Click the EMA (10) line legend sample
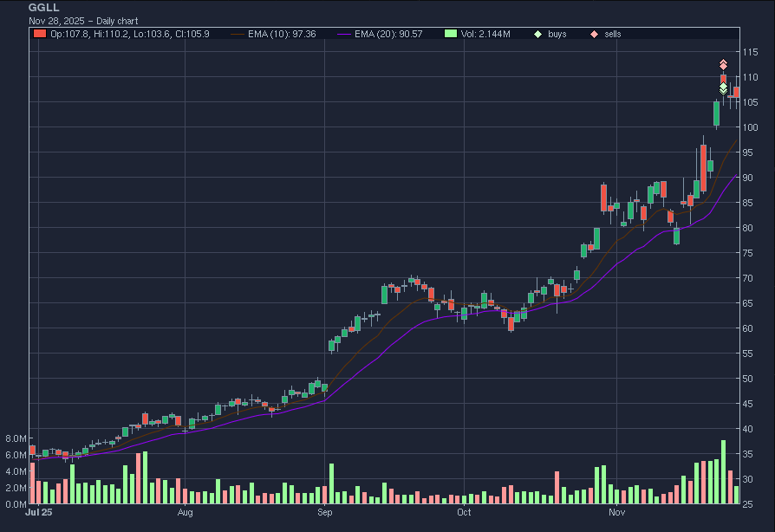775x532 pixels. point(238,34)
